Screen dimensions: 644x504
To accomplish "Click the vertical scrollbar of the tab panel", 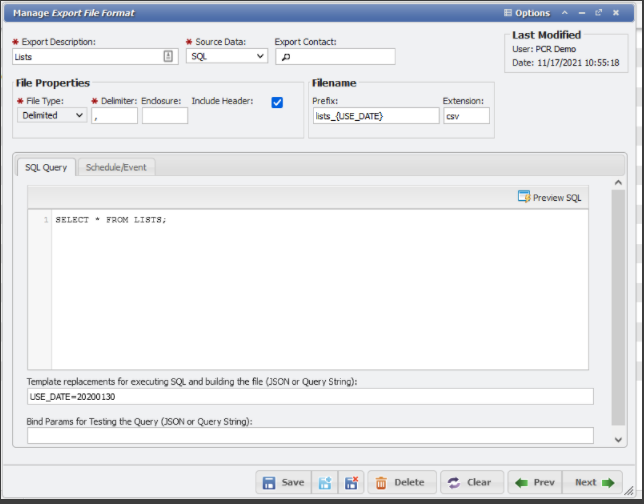I will (x=618, y=300).
